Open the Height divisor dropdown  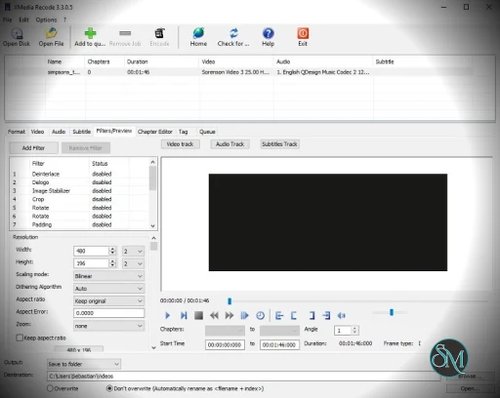tap(133, 263)
